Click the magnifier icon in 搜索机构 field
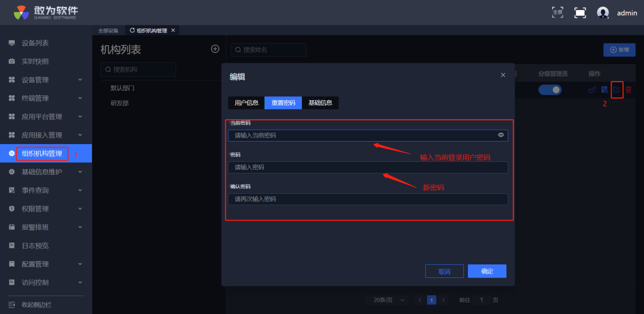The height and width of the screenshot is (314, 644). (x=108, y=69)
